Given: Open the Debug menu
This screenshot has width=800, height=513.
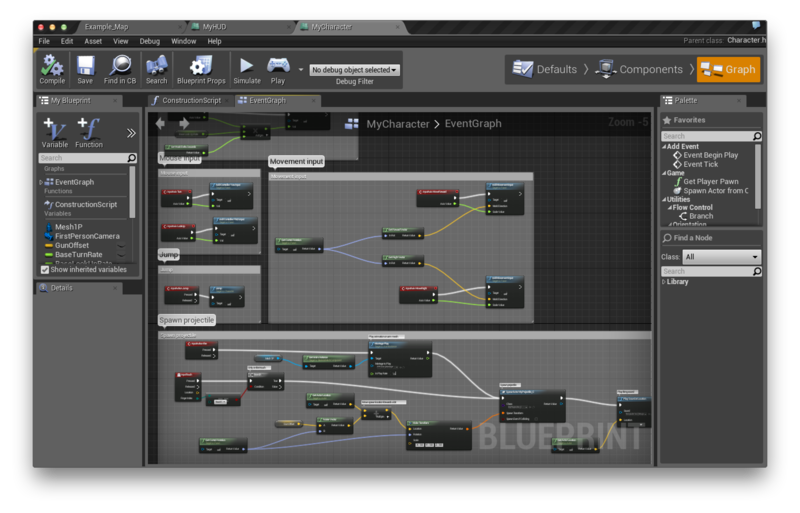Looking at the screenshot, I should click(x=149, y=41).
